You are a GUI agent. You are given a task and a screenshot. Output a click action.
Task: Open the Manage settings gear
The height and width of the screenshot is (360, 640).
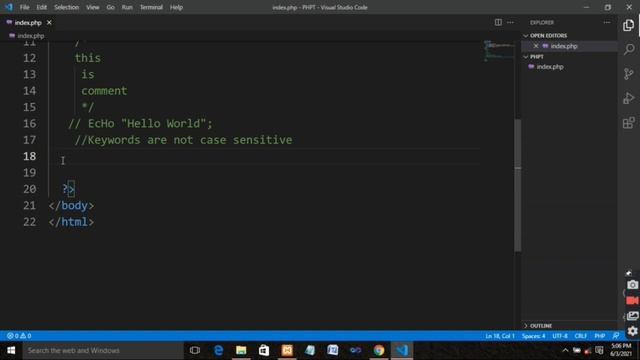[632, 331]
